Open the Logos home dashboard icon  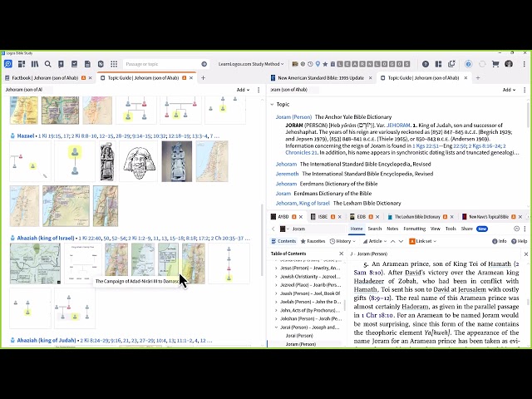coord(7,64)
